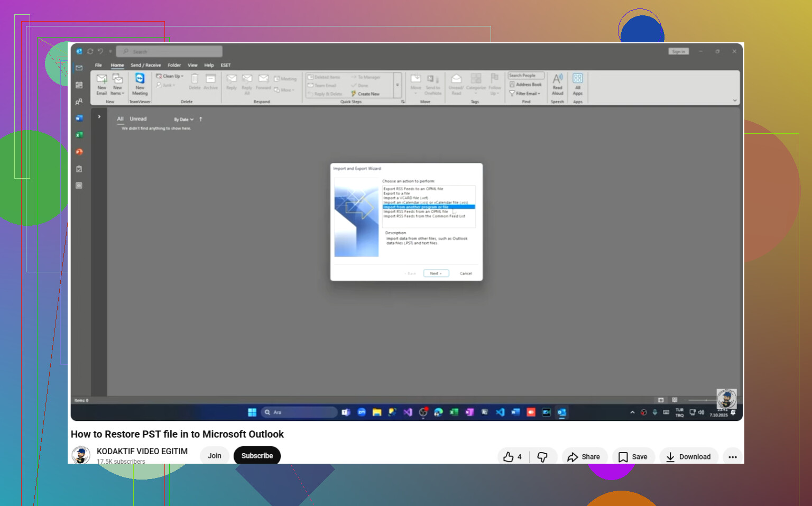The width and height of the screenshot is (812, 506).
Task: Open the Categorize dropdown
Action: (476, 84)
